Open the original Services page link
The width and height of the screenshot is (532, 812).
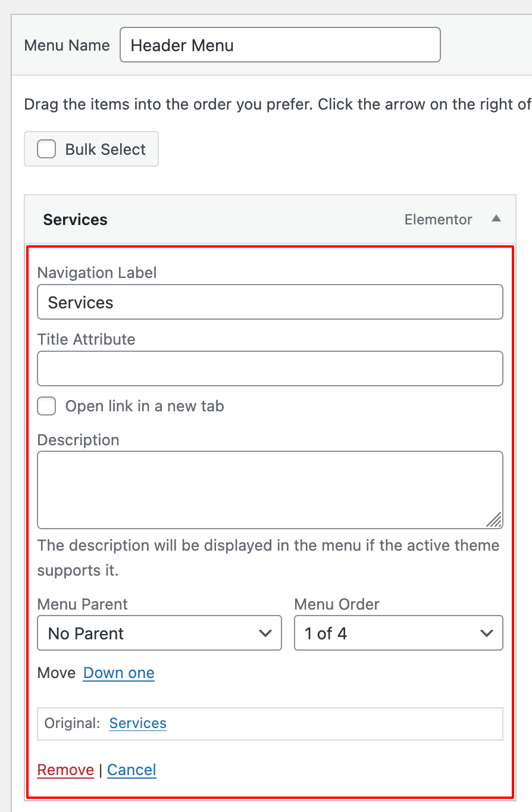coord(138,723)
